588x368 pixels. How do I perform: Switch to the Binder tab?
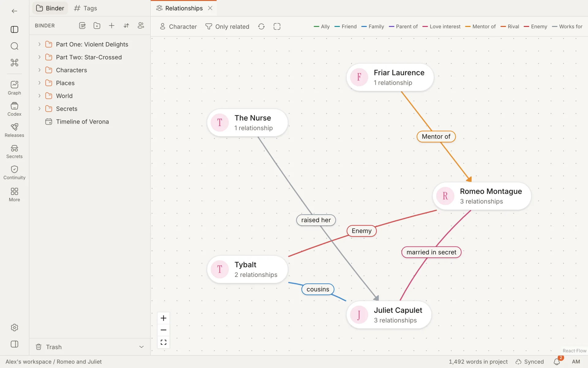click(x=50, y=8)
